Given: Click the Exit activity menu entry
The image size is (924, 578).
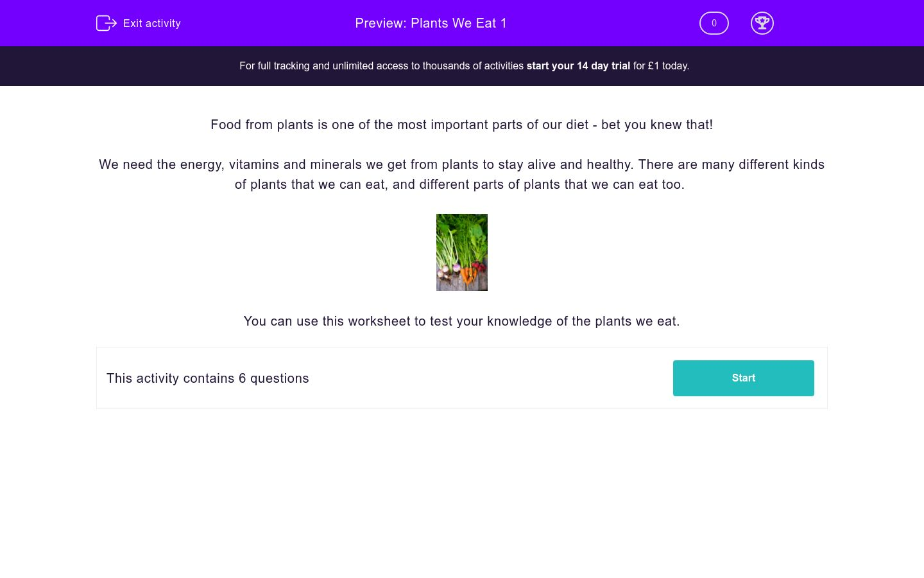Looking at the screenshot, I should pos(151,23).
